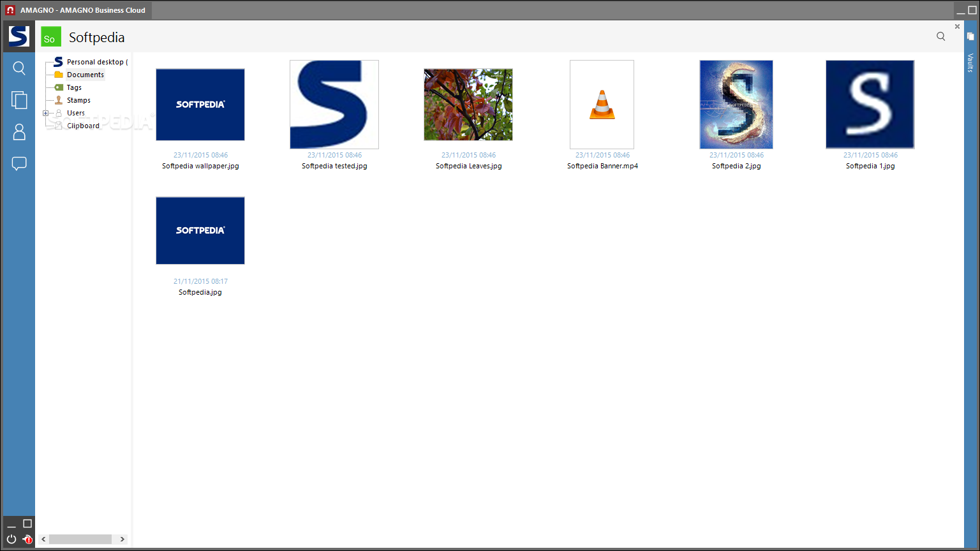Click the Personal desktop S icon in tree
This screenshot has height=551, width=980.
[59, 62]
